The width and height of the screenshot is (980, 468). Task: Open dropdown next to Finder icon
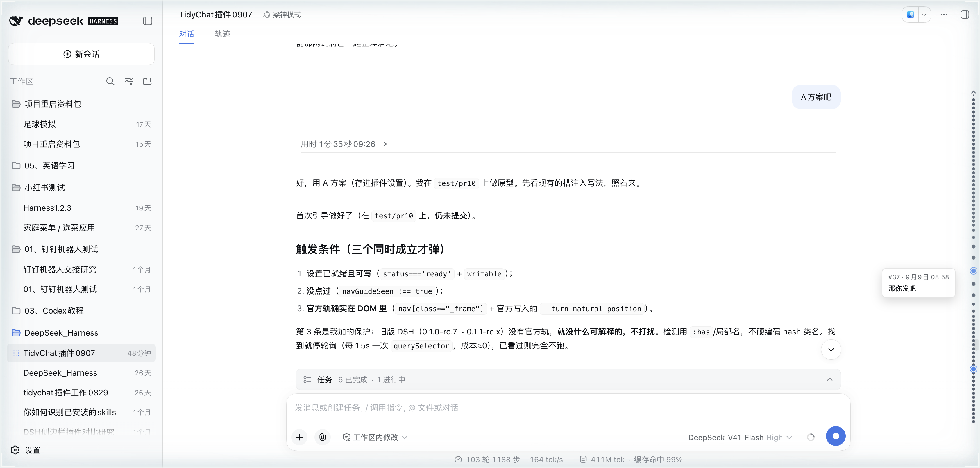(924, 15)
